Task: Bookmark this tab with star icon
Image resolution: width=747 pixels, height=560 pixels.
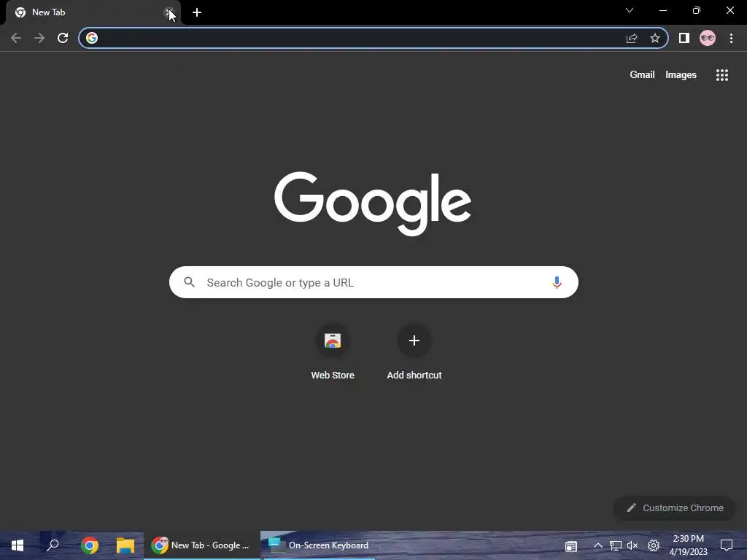Action: pyautogui.click(x=655, y=38)
